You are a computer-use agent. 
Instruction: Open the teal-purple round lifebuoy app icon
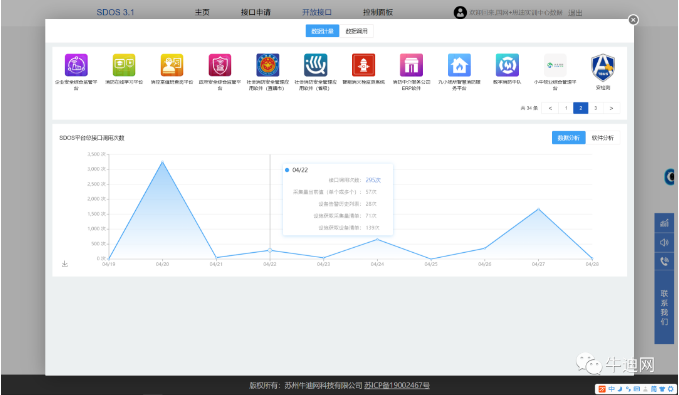pyautogui.click(x=507, y=65)
